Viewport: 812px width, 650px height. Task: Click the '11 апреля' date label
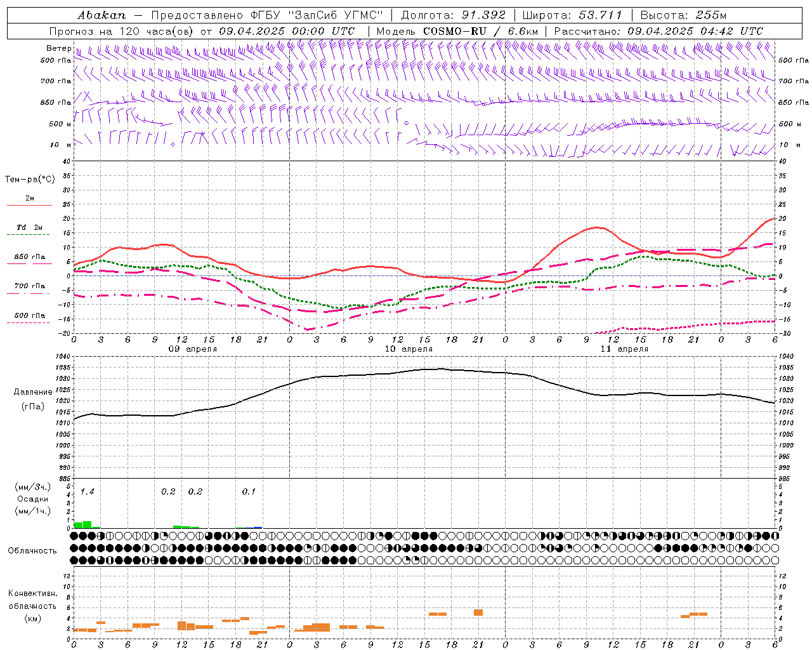point(624,349)
